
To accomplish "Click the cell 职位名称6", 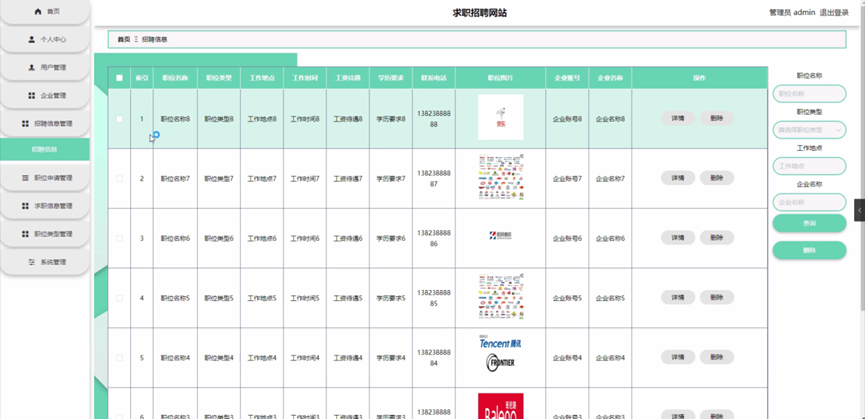I will [x=175, y=238].
